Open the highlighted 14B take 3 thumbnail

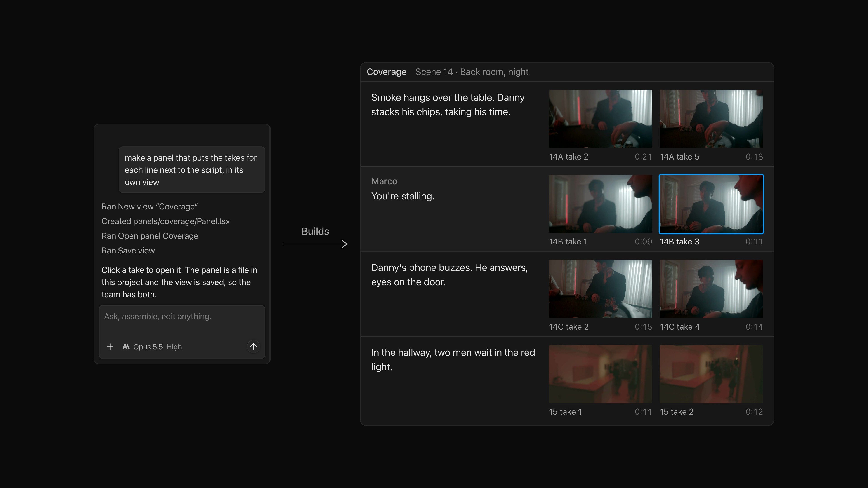(711, 204)
